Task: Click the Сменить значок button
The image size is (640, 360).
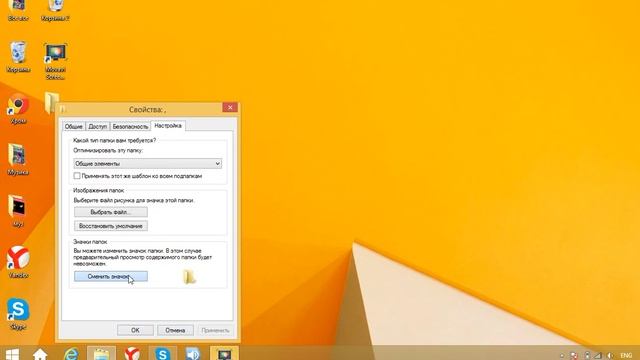Action: (111, 276)
